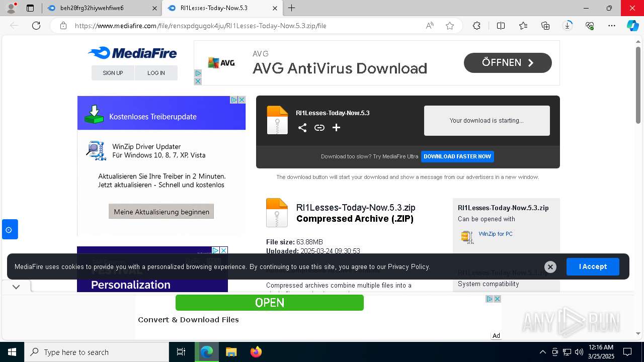Click the SIGN UP button

click(113, 73)
